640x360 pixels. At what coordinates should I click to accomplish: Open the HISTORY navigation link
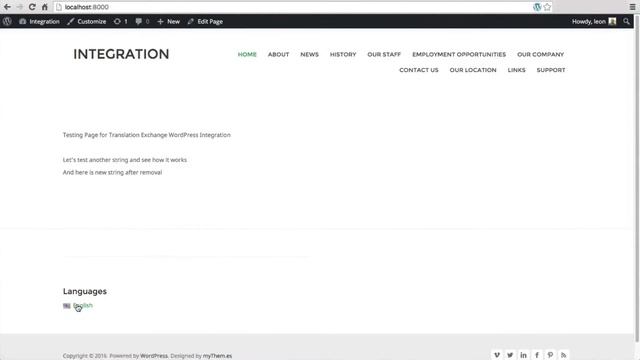tap(343, 54)
